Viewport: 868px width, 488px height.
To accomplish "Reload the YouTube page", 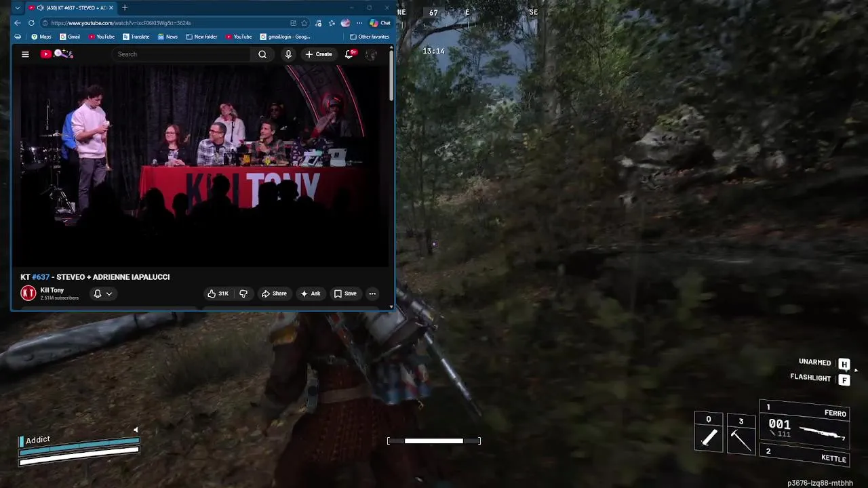I will point(31,23).
